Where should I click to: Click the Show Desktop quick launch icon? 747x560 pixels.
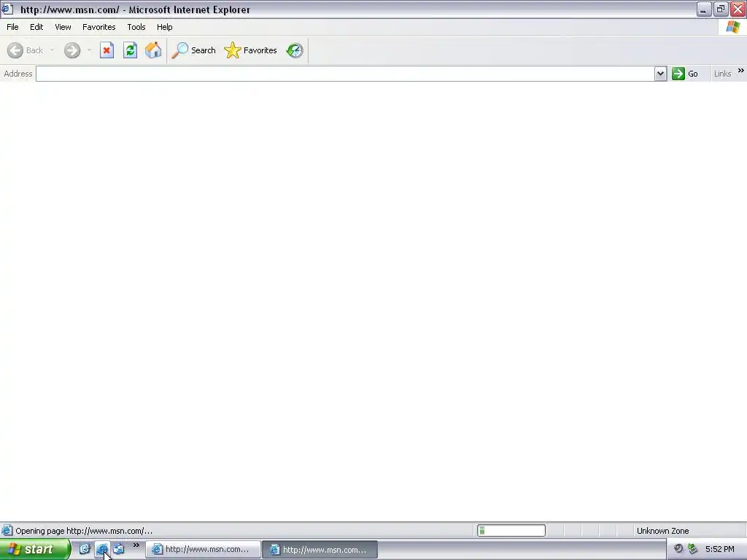tap(85, 549)
